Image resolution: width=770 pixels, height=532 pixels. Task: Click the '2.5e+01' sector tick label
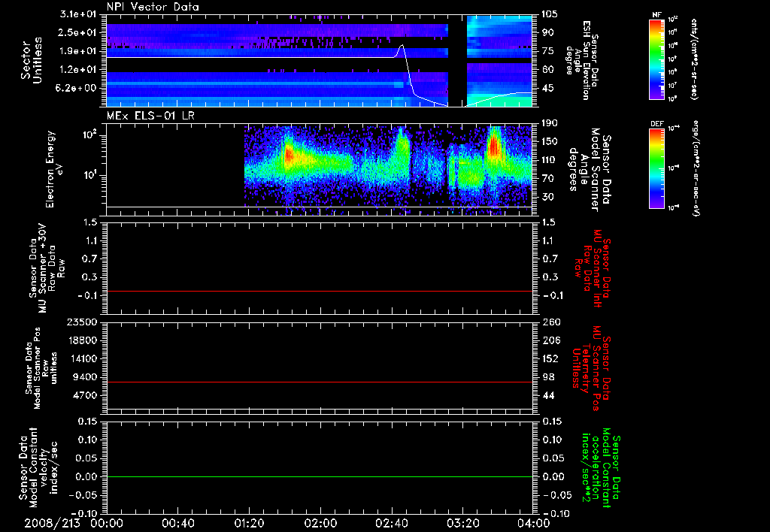tap(78, 32)
